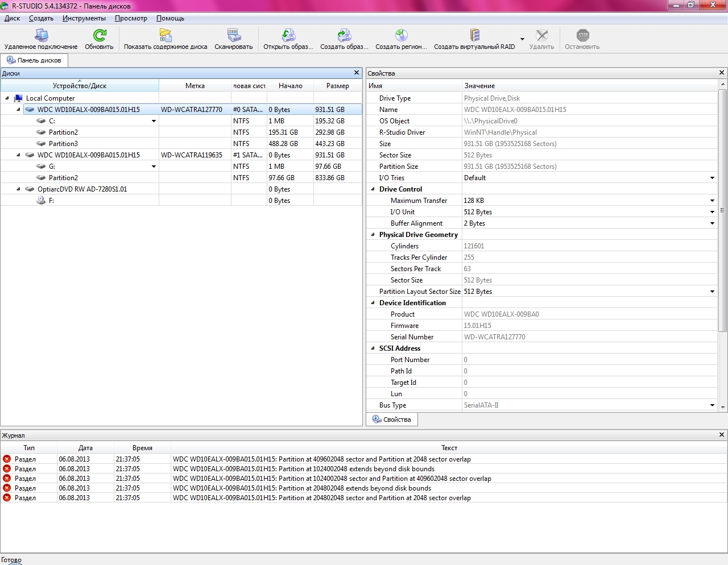Select Partition3 in the disk tree
Viewport: 728px width, 565px height.
tap(63, 144)
